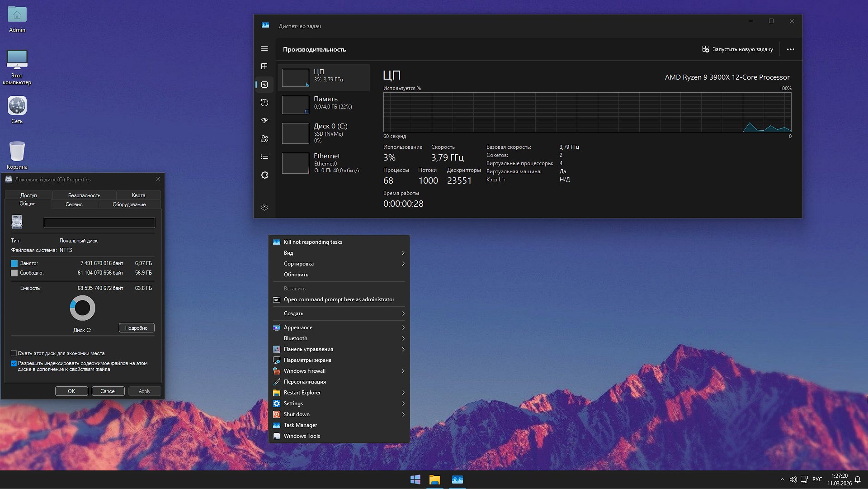This screenshot has height=489, width=868.
Task: Switch to Оборудование tab in disk Properties
Action: click(129, 204)
